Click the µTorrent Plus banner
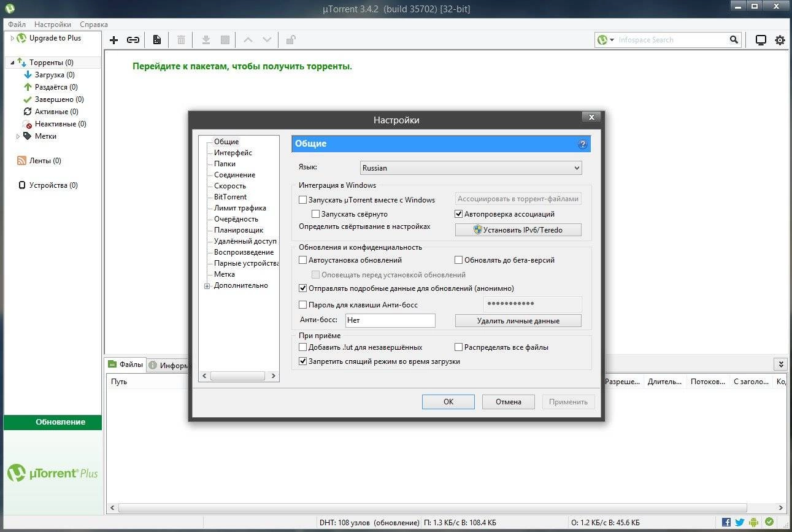 tap(53, 474)
